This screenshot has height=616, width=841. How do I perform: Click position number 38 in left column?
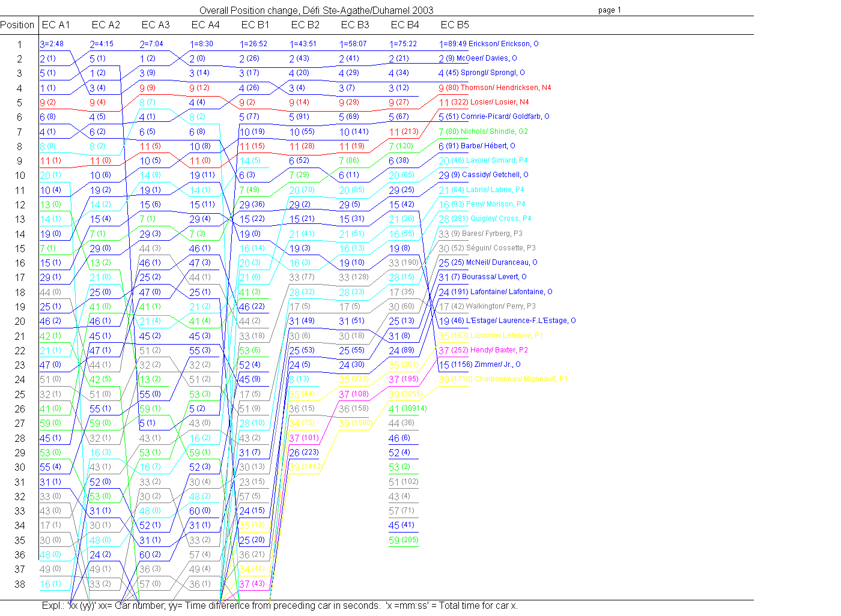(x=20, y=584)
